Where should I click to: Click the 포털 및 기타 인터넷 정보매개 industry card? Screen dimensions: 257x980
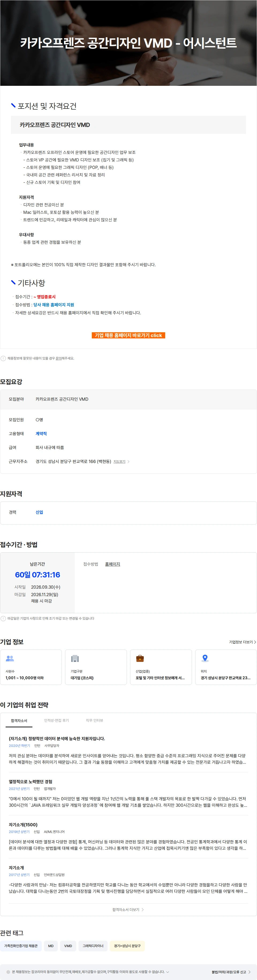[161, 667]
